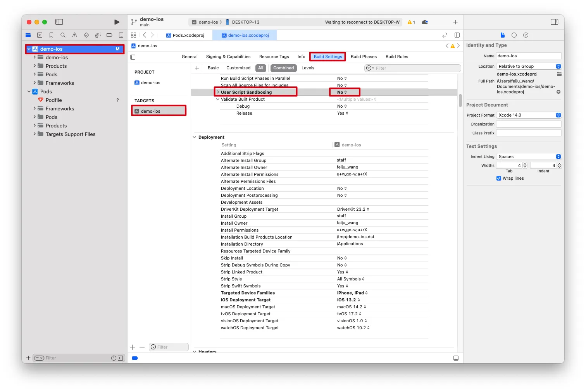Open the History inspector
The height and width of the screenshot is (392, 586).
(x=514, y=35)
